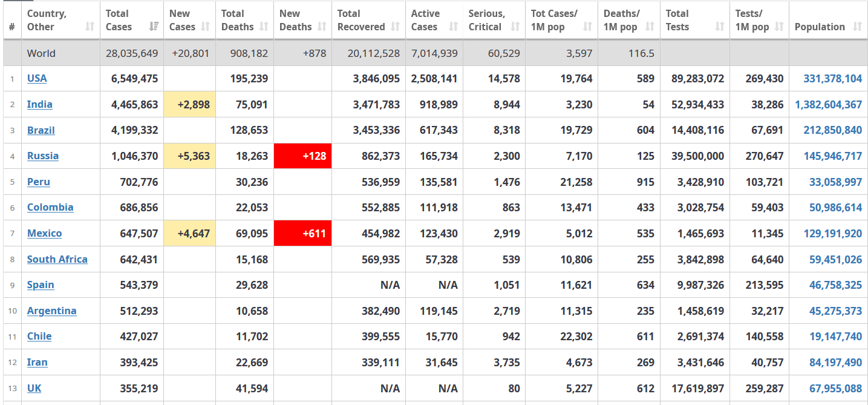Click the Serious, Critical sort arrows
This screenshot has width=868, height=405.
tap(515, 27)
